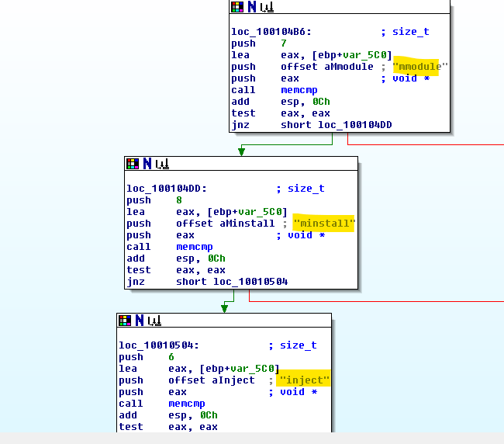The height and width of the screenshot is (444, 504).
Task: Open node color picker on the loc_100104DD block
Action: (133, 164)
